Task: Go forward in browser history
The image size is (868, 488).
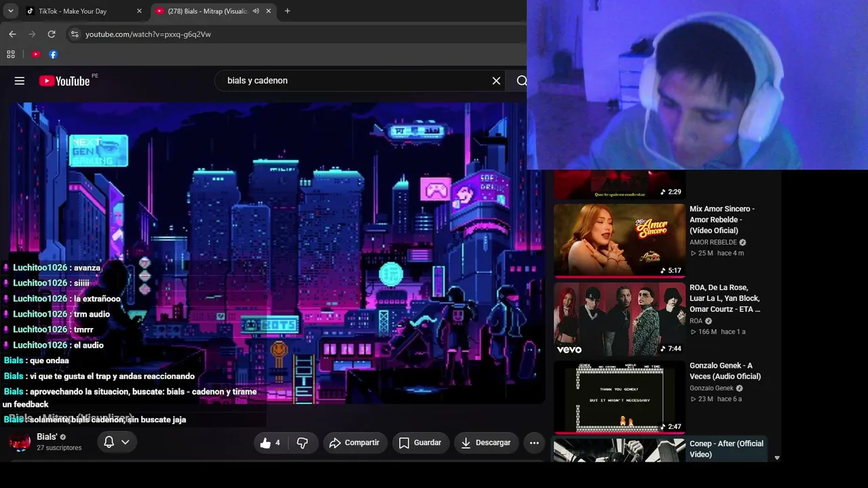Action: point(32,34)
